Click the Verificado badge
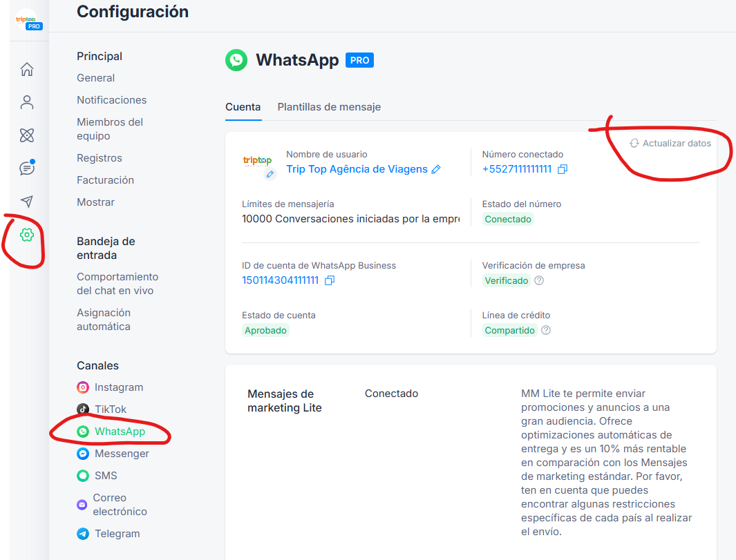 507,280
